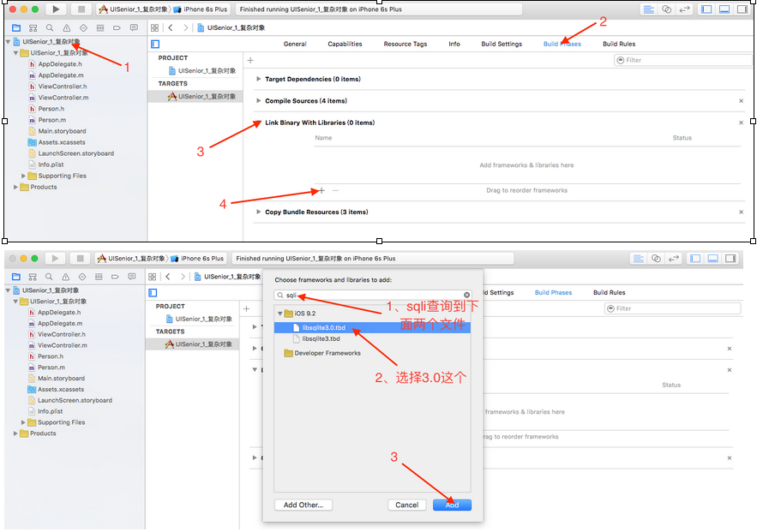Click Filter field in top window
Image resolution: width=757 pixels, height=532 pixels.
682,60
